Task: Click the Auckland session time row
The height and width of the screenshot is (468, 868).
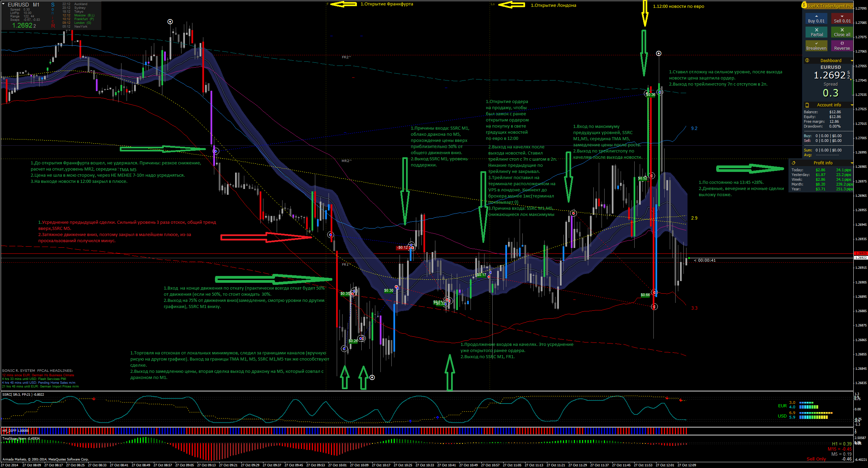Action: coord(75,4)
